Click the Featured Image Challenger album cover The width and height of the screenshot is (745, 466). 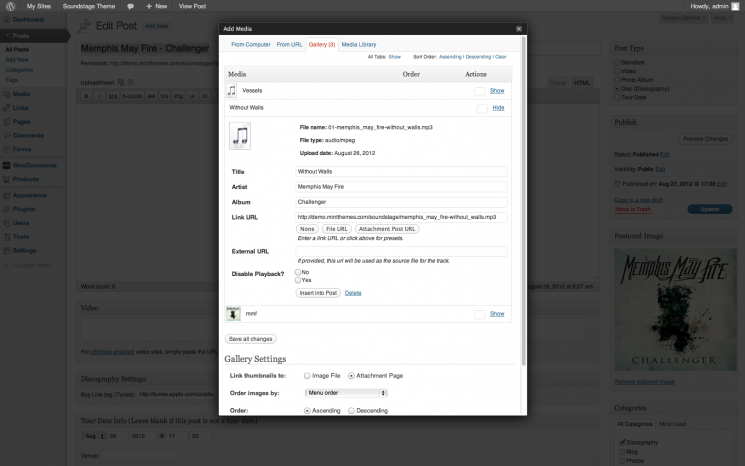point(675,309)
